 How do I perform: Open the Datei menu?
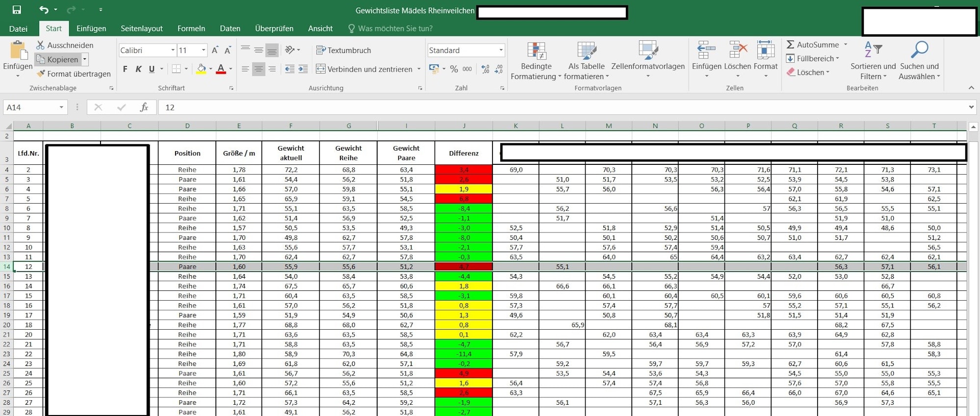18,28
